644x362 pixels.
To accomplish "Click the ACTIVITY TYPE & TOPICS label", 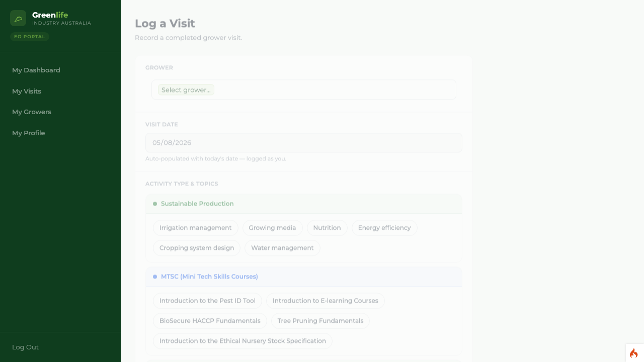I will point(182,184).
